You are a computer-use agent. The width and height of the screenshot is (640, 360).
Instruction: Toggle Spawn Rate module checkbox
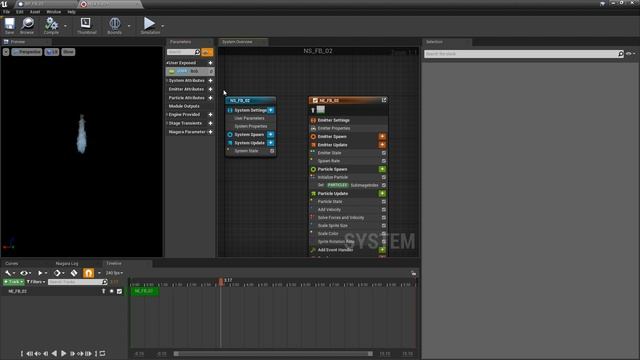(x=384, y=161)
